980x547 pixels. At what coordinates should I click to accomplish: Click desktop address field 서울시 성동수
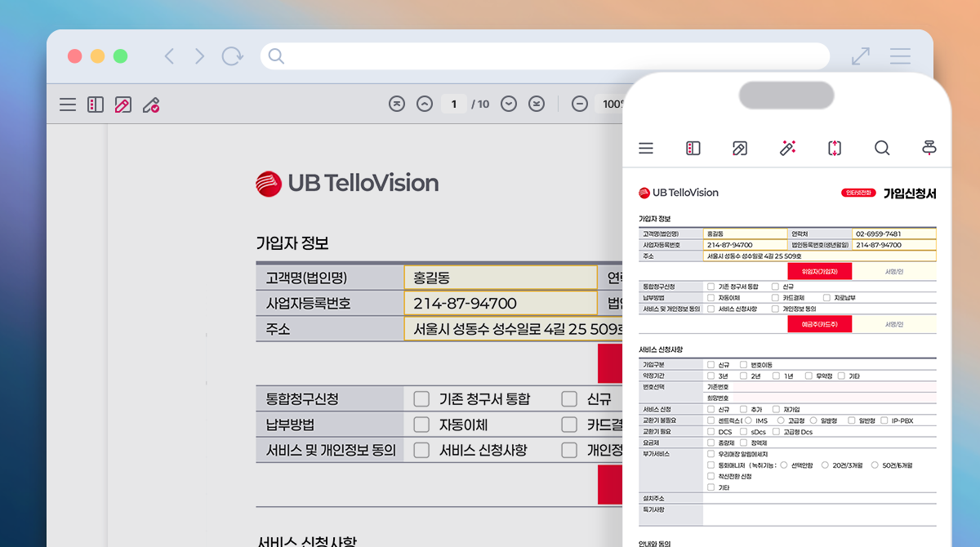tap(514, 329)
